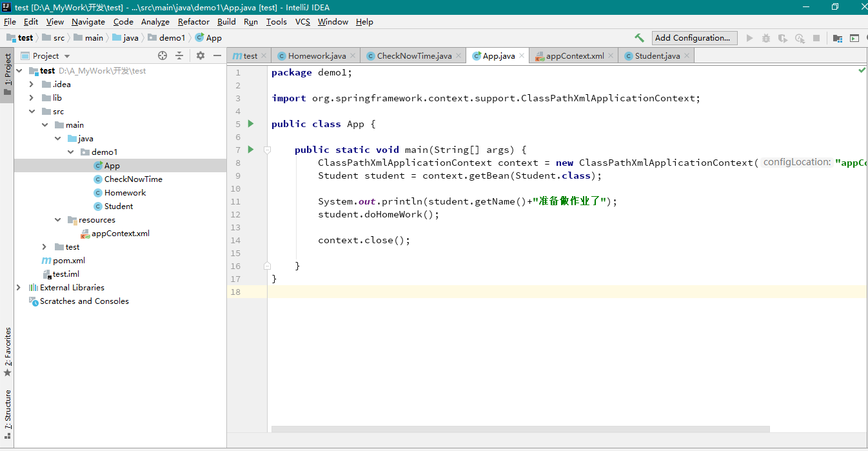The height and width of the screenshot is (451, 868).
Task: Expand External Libraries node
Action: click(19, 288)
